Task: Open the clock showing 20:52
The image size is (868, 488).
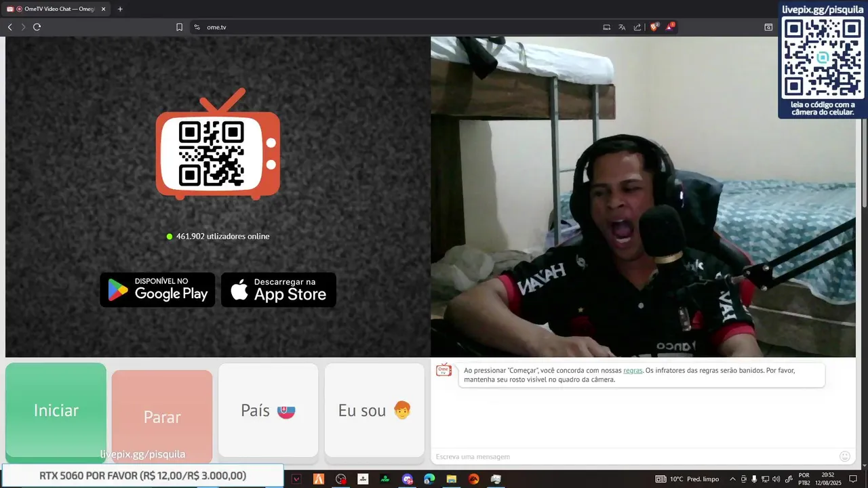Action: pyautogui.click(x=828, y=479)
